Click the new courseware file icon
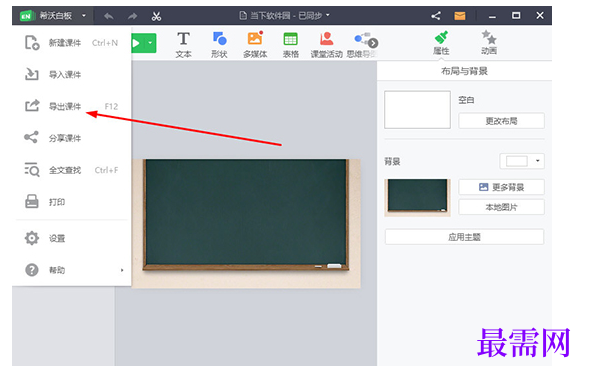The width and height of the screenshot is (589, 374). click(32, 43)
